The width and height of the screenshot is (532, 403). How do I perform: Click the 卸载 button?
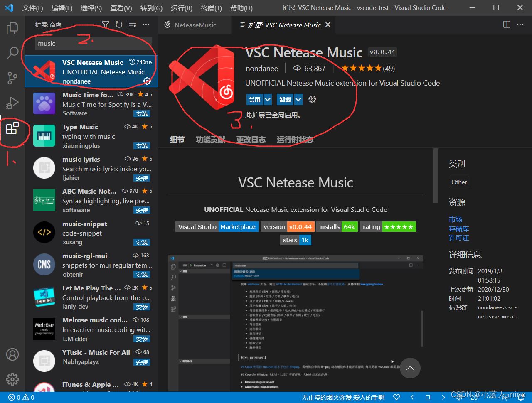coord(285,99)
